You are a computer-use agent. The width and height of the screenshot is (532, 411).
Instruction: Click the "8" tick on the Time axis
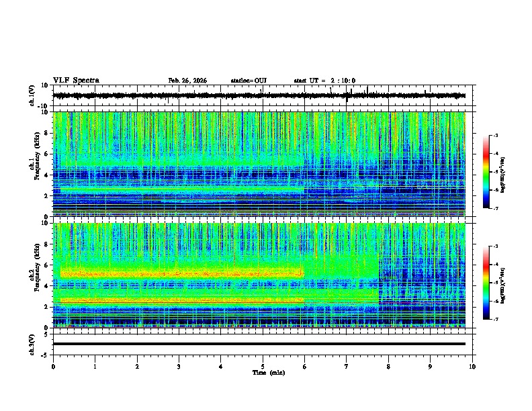[x=388, y=367]
